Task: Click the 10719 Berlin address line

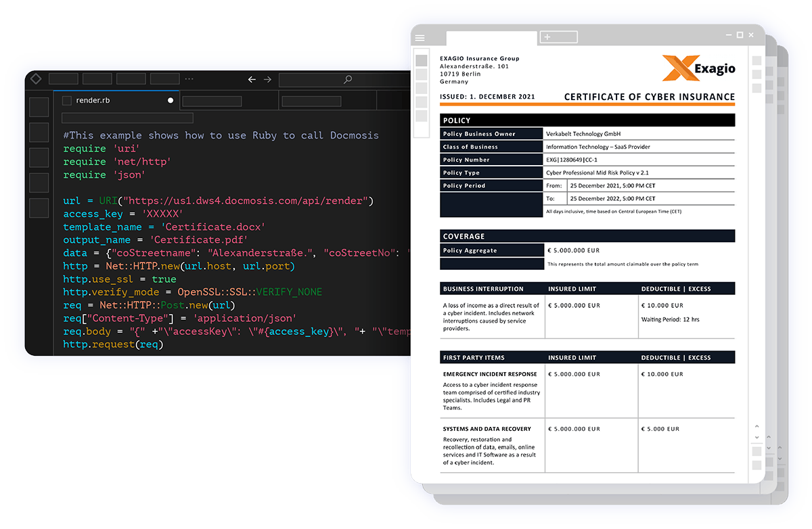Action: 460,74
